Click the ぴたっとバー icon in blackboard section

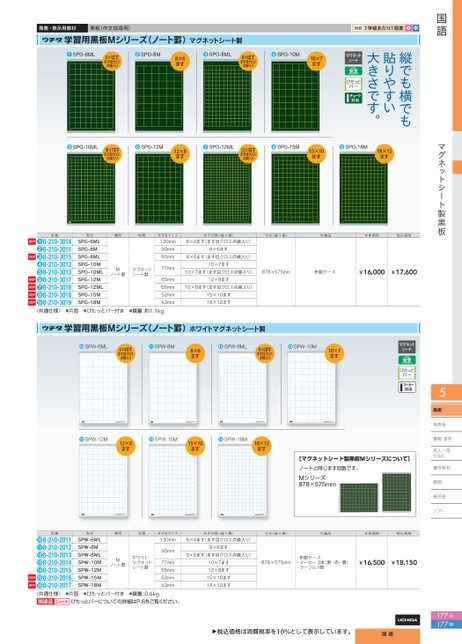[353, 84]
